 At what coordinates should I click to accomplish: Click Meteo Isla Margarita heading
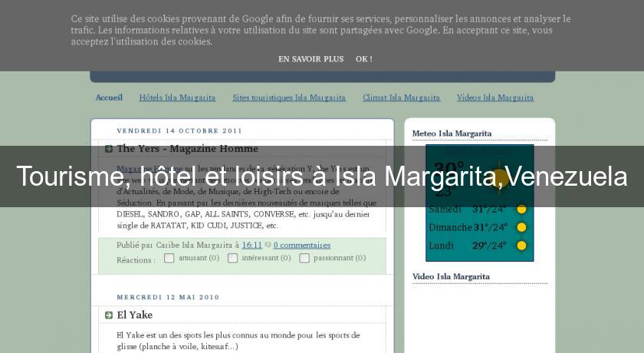(452, 134)
